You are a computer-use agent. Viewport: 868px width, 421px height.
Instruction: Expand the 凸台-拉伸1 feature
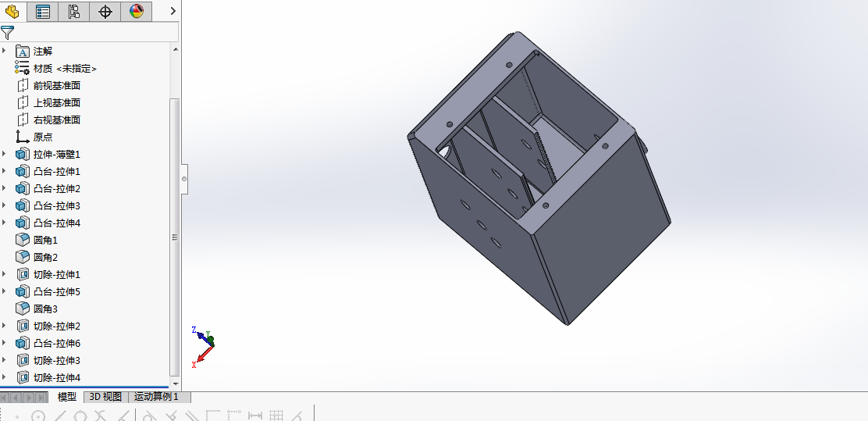click(x=5, y=171)
